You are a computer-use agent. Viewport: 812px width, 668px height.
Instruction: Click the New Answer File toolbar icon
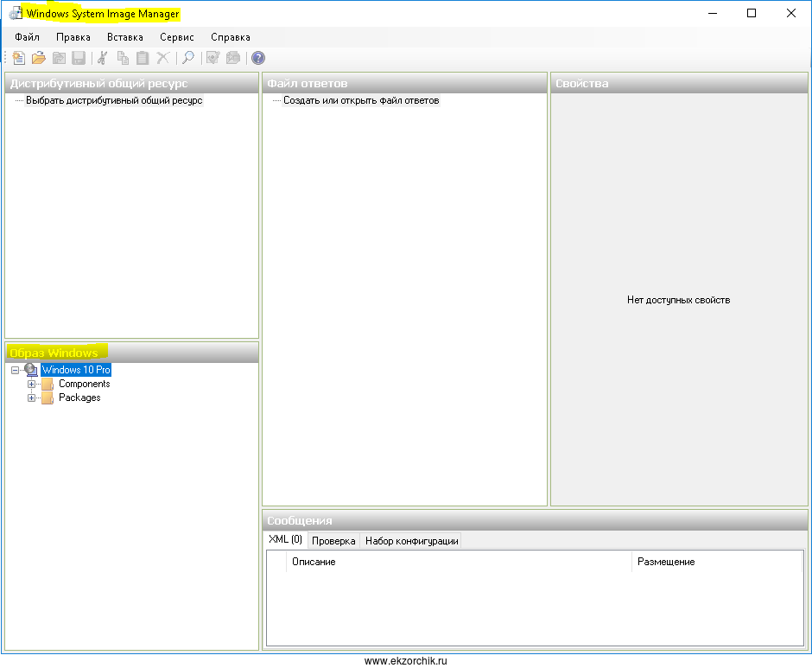coord(19,58)
